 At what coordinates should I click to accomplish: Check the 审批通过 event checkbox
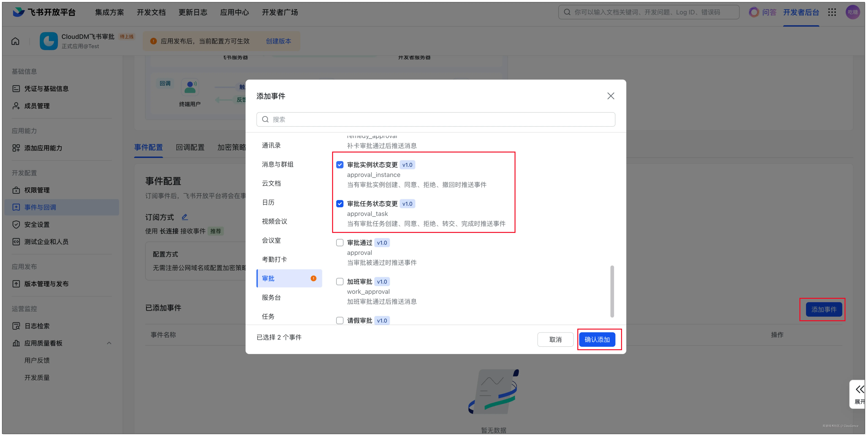pos(340,243)
